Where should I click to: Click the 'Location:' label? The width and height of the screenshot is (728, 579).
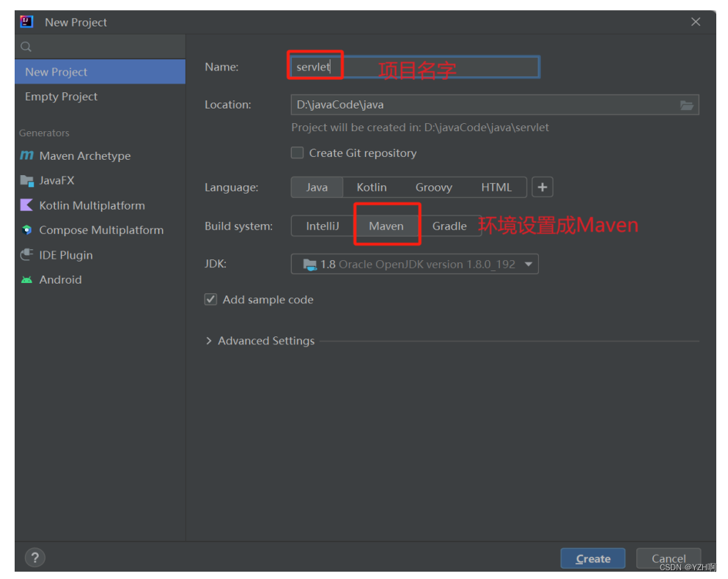[x=227, y=105]
